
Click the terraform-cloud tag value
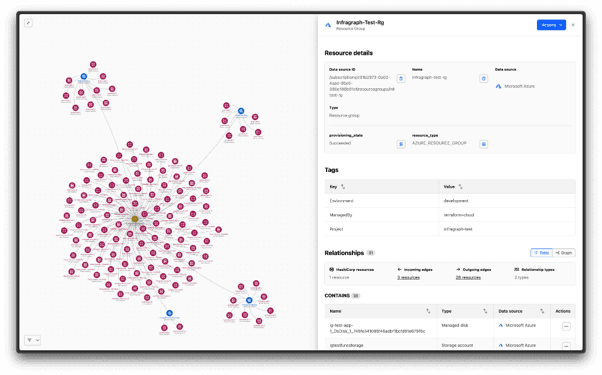tap(459, 215)
